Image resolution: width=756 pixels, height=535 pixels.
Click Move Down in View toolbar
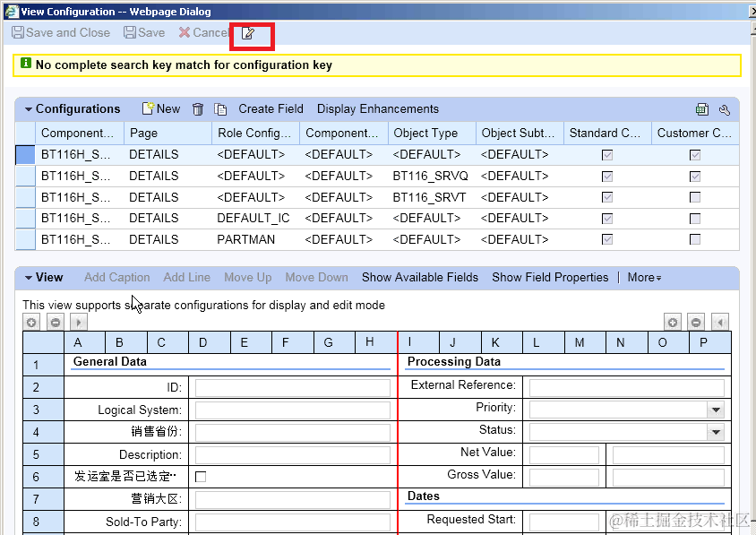[x=317, y=278]
